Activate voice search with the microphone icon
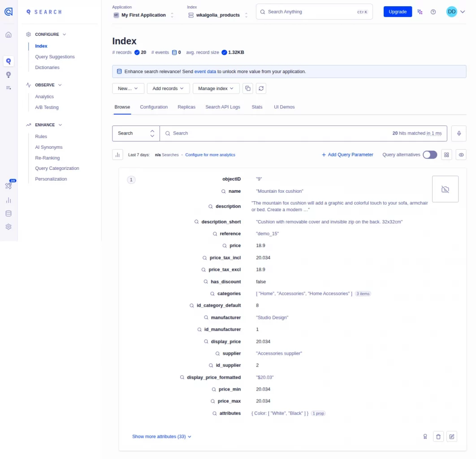The width and height of the screenshot is (476, 459). pos(459,133)
